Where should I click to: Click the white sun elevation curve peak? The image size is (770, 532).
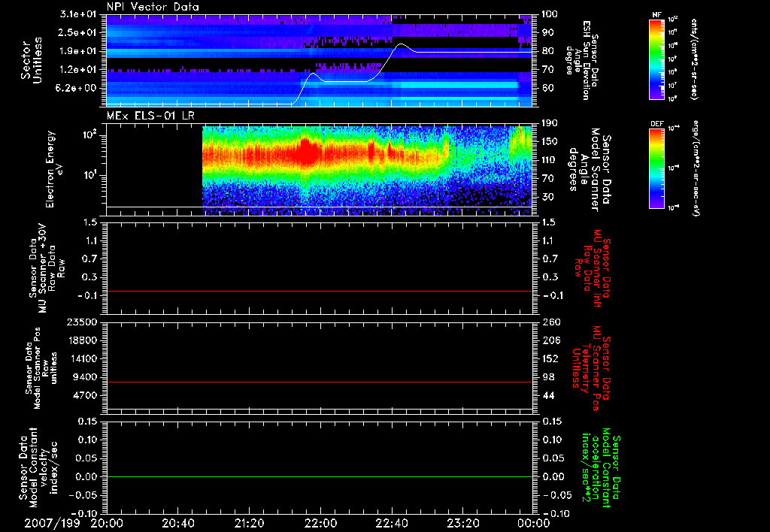[402, 44]
